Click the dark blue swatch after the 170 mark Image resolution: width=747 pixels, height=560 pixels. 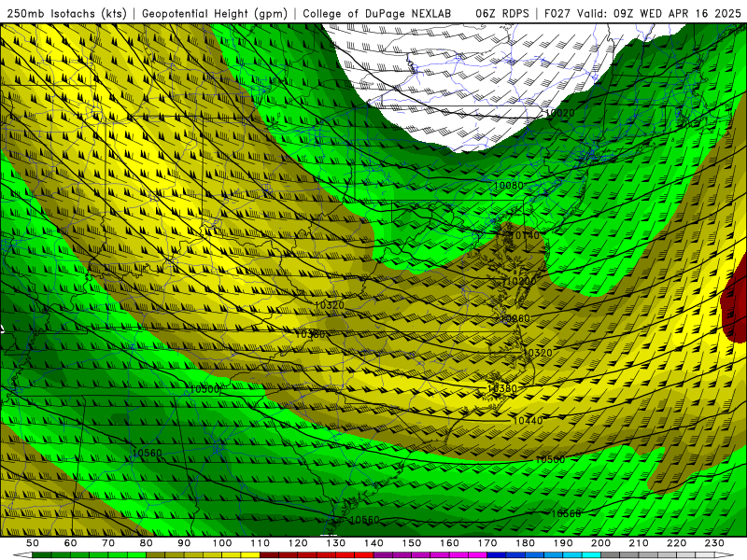pyautogui.click(x=497, y=555)
